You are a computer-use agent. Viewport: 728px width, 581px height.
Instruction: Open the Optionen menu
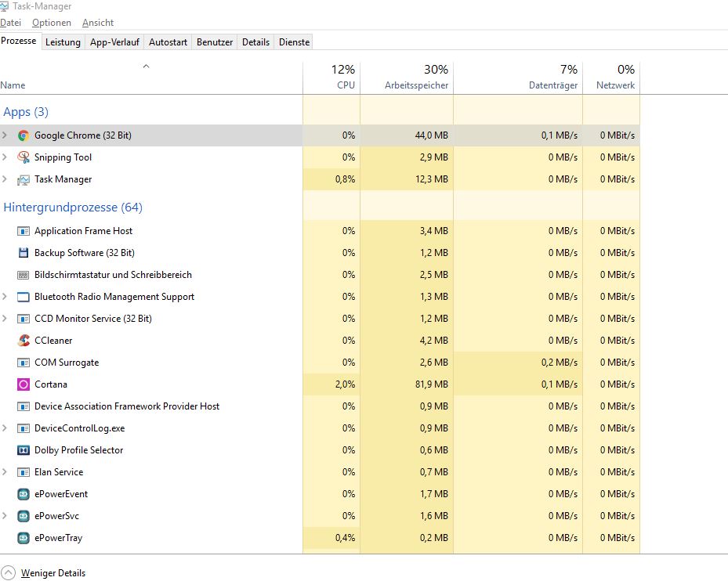52,23
